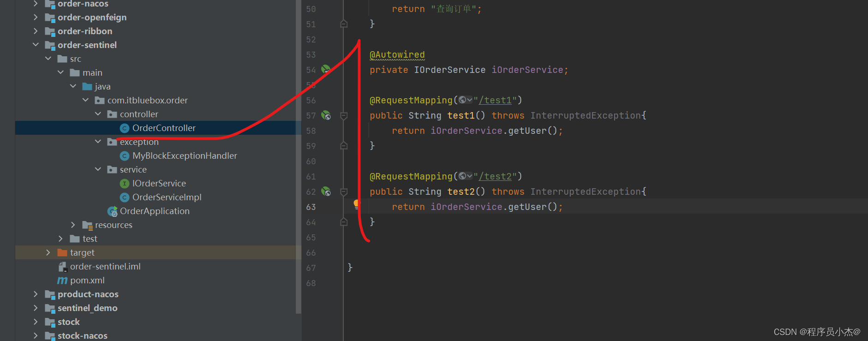Click the getUser() call on line 58
This screenshot has width=868, height=341.
point(533,131)
